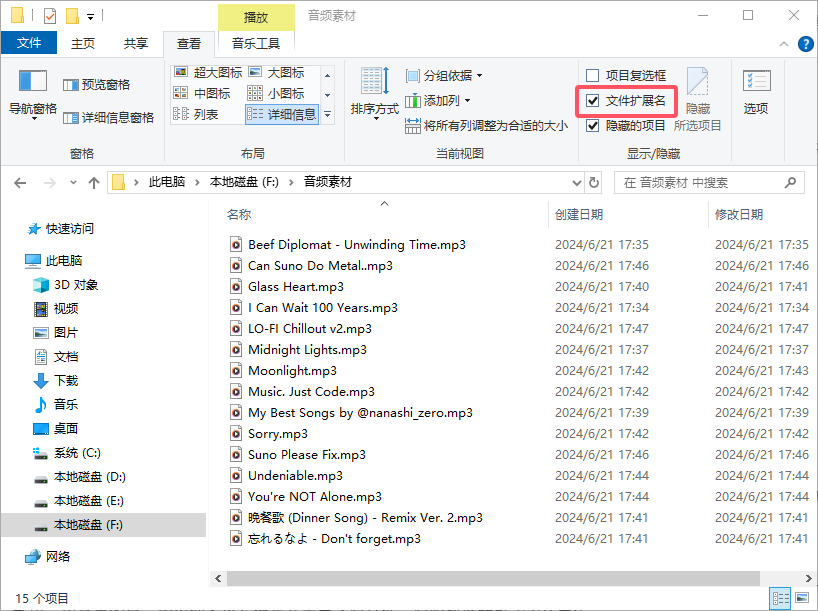The image size is (818, 611).
Task: Click the right scroll arrow of the file list
Action: [808, 578]
